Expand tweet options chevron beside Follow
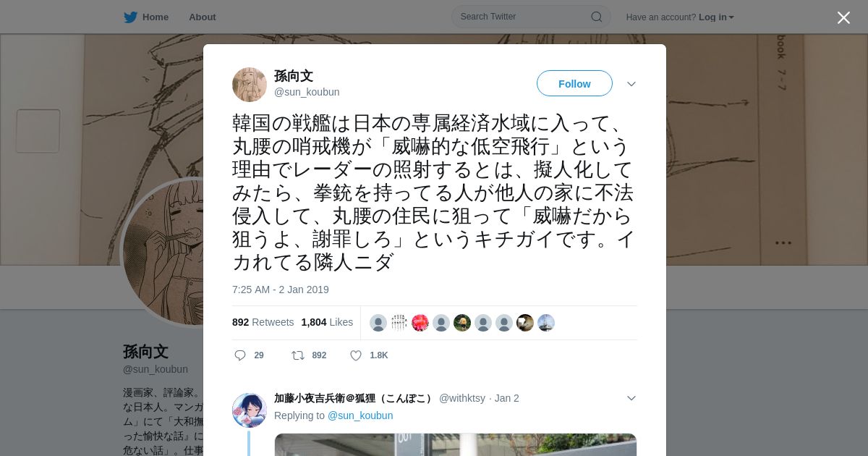868x456 pixels. click(631, 84)
